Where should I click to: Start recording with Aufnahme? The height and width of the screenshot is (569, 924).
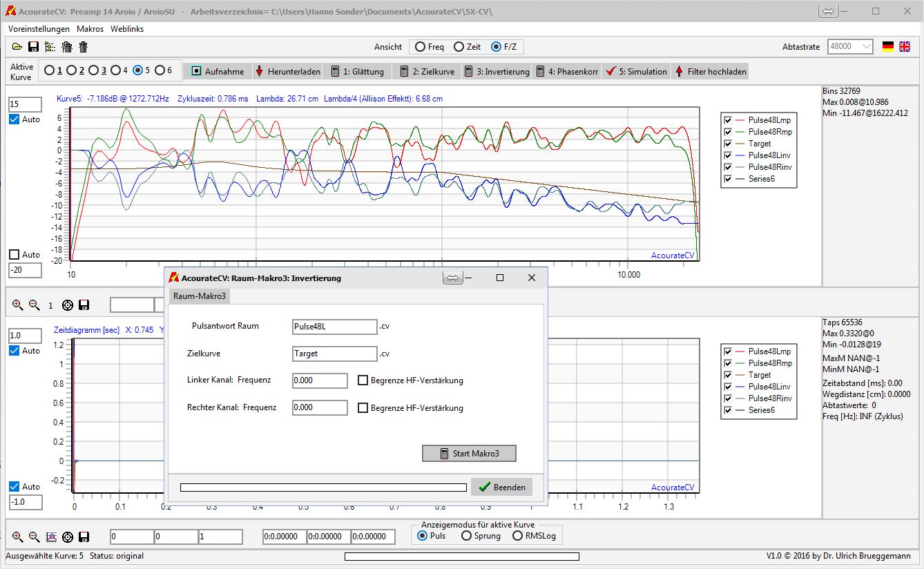(x=217, y=71)
